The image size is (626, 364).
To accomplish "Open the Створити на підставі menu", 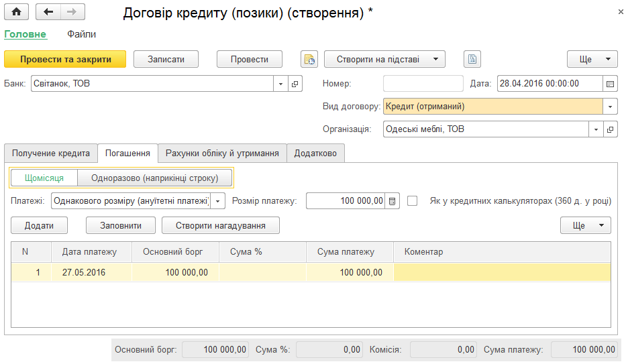I will pyautogui.click(x=384, y=60).
